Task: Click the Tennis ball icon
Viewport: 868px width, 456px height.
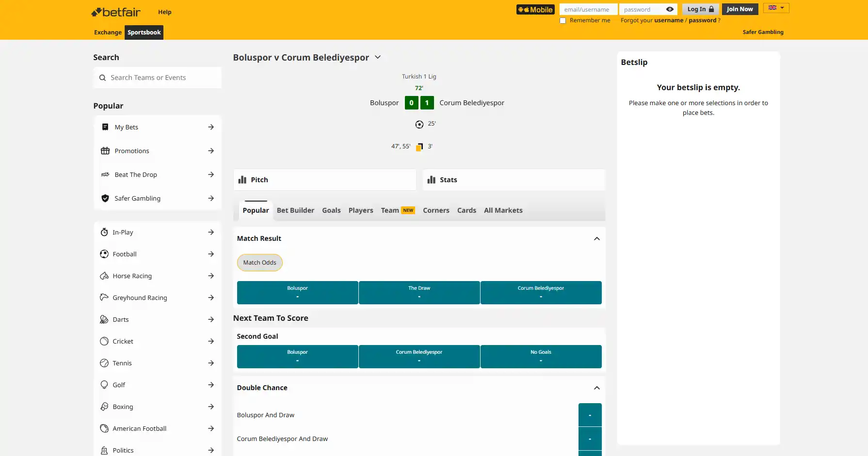Action: [x=104, y=363]
